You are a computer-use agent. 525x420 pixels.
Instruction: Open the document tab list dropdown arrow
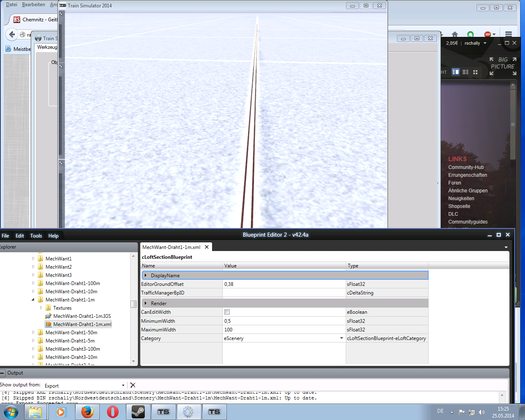[x=506, y=247]
